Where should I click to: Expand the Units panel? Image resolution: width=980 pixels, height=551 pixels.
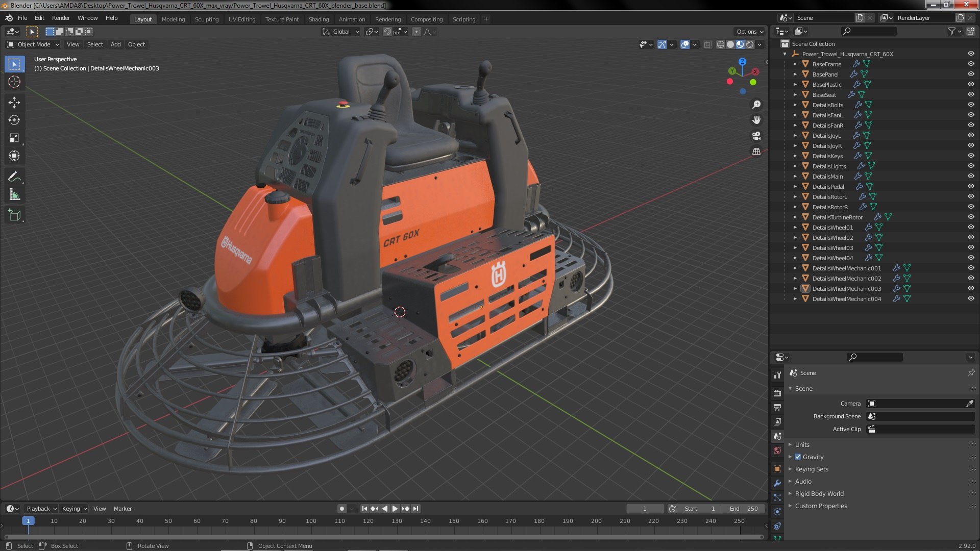click(802, 444)
